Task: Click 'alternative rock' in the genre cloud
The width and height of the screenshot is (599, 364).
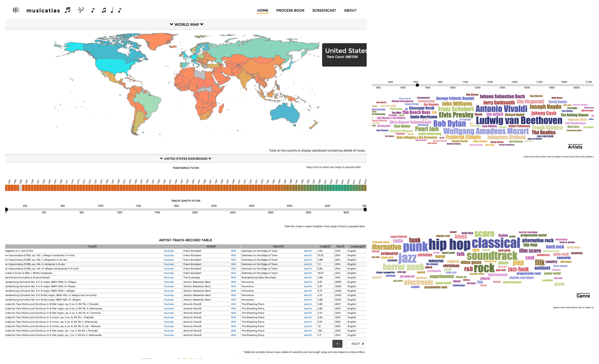Action: pos(538,241)
